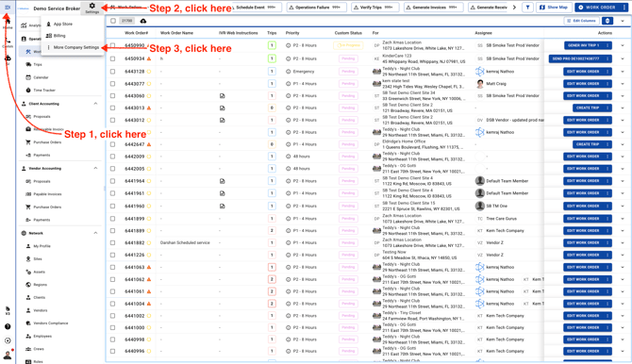632x364 pixels.
Task: Click the IVR instructions document icon for 6443060
Action: click(x=222, y=96)
